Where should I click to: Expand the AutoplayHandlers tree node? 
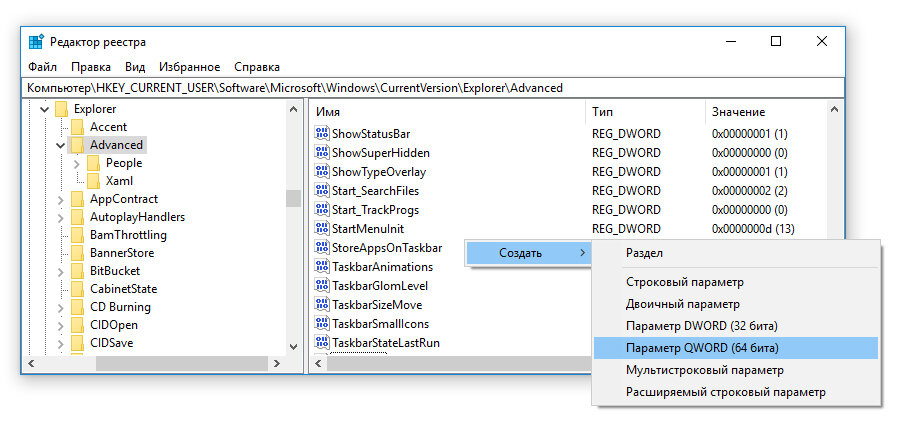click(61, 218)
